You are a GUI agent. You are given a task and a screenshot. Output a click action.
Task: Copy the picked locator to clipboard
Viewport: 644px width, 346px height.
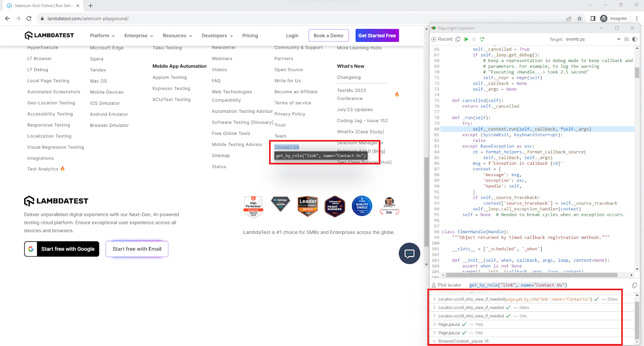pyautogui.click(x=634, y=285)
